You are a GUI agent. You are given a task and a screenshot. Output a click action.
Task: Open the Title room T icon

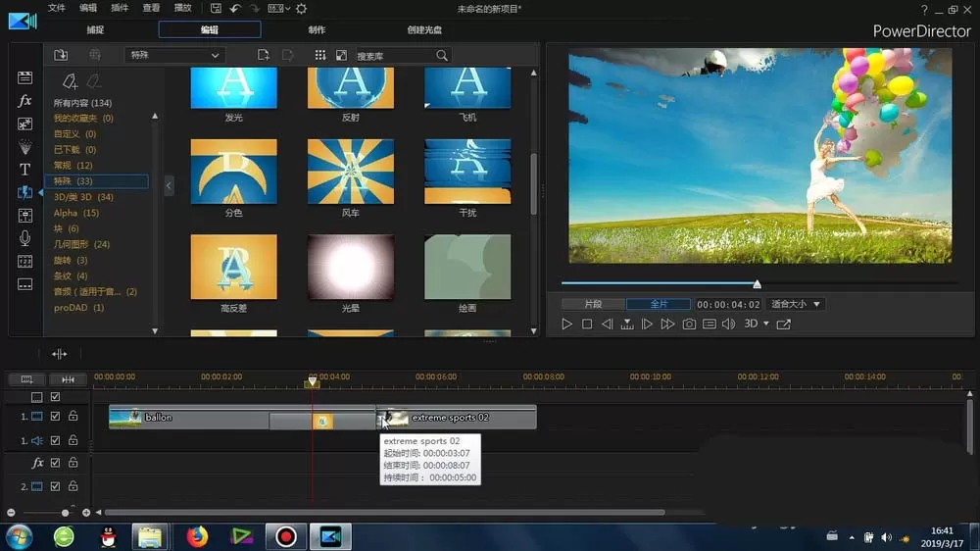pos(24,170)
